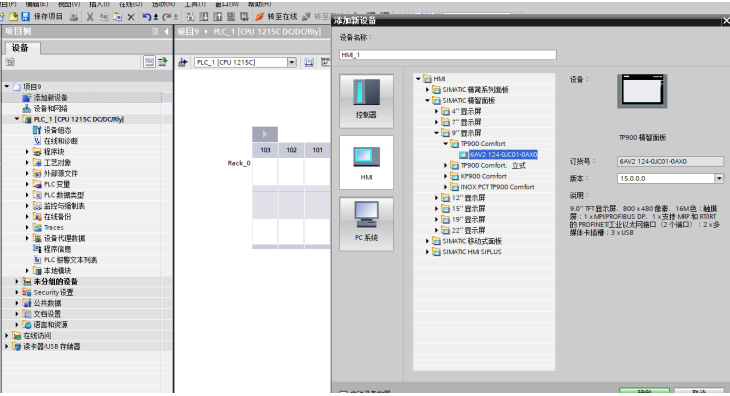Click the 订货号 order number field
730x396 pixels.
click(x=670, y=161)
